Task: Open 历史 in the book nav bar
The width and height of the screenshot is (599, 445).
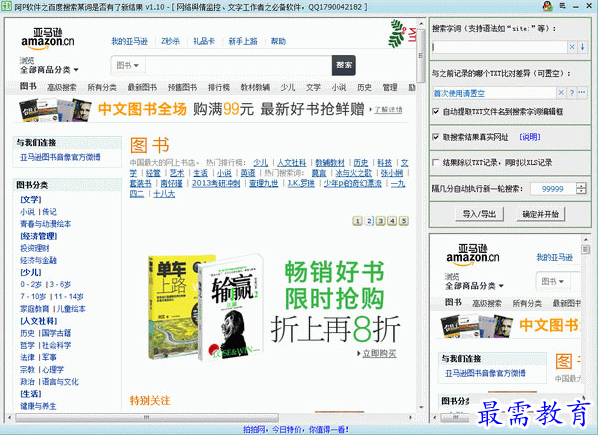Action: click(x=364, y=87)
